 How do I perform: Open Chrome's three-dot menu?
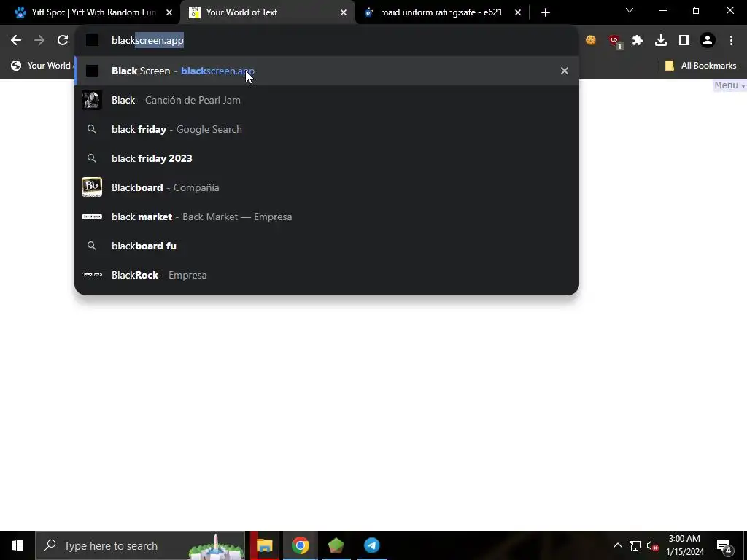pos(731,41)
